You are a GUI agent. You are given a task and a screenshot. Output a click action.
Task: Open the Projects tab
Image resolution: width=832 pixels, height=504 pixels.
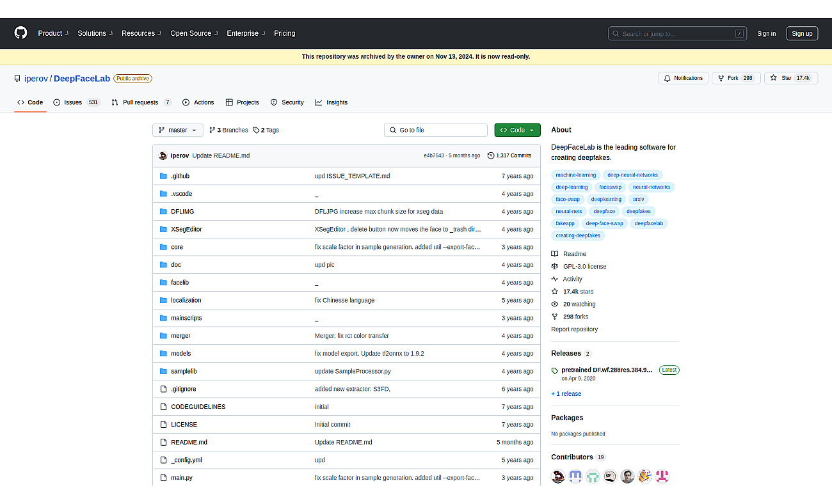[243, 102]
